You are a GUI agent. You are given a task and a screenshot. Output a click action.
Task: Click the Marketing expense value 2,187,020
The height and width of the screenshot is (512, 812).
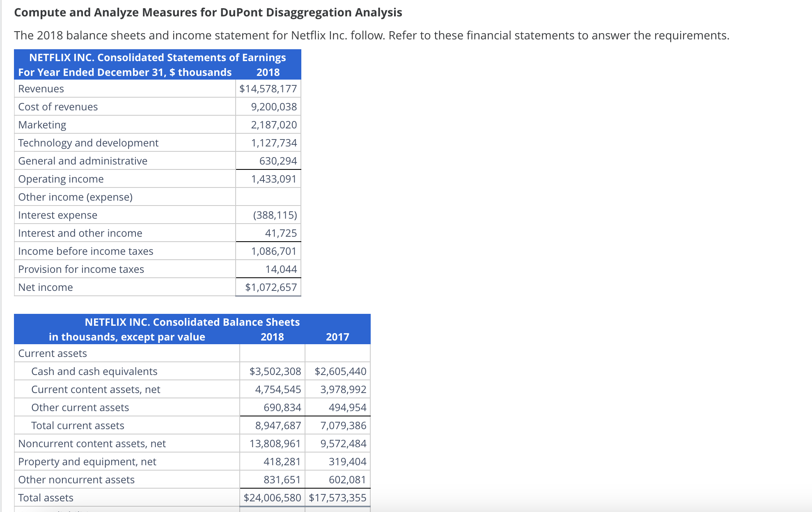274,125
